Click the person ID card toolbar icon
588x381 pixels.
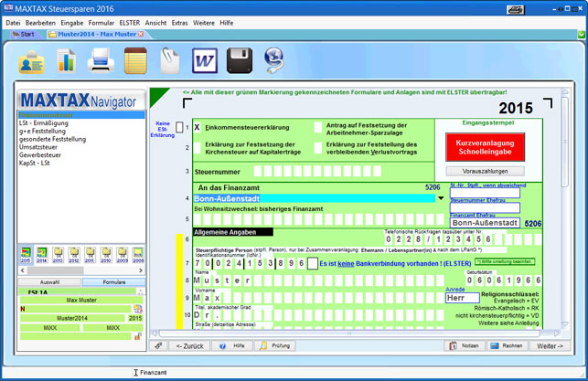click(32, 60)
